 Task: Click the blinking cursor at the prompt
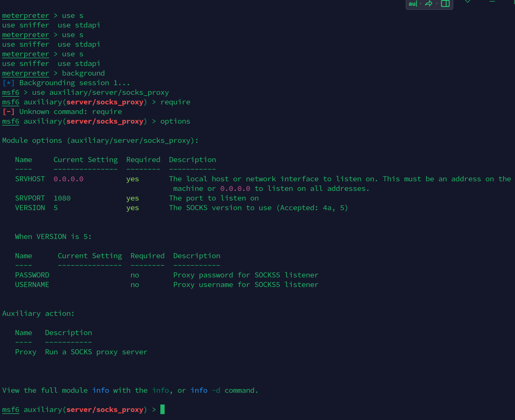pyautogui.click(x=162, y=409)
